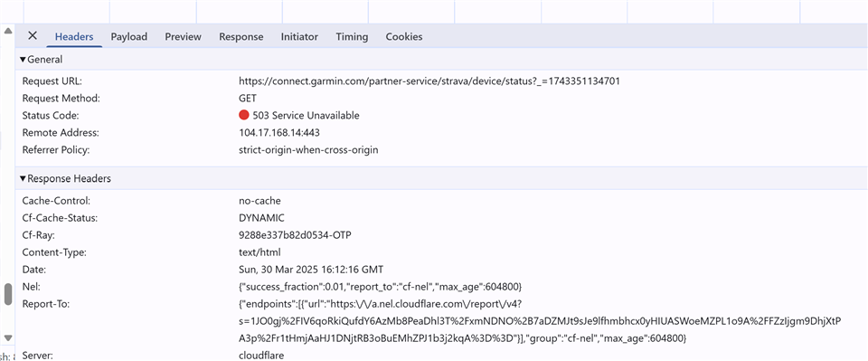Screen dimensions: 868x361
Task: Click the scroll up arrow in sidebar
Action: 8,31
